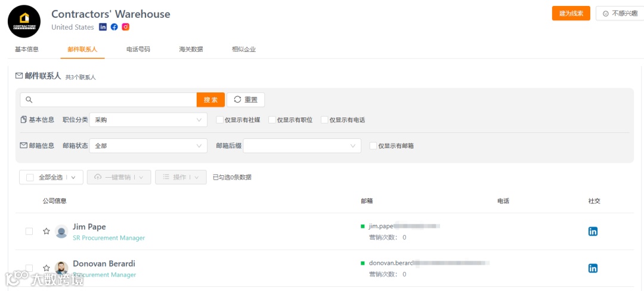The image size is (644, 291).
Task: Open Jim Pape's LinkedIn profile icon
Action: (593, 231)
